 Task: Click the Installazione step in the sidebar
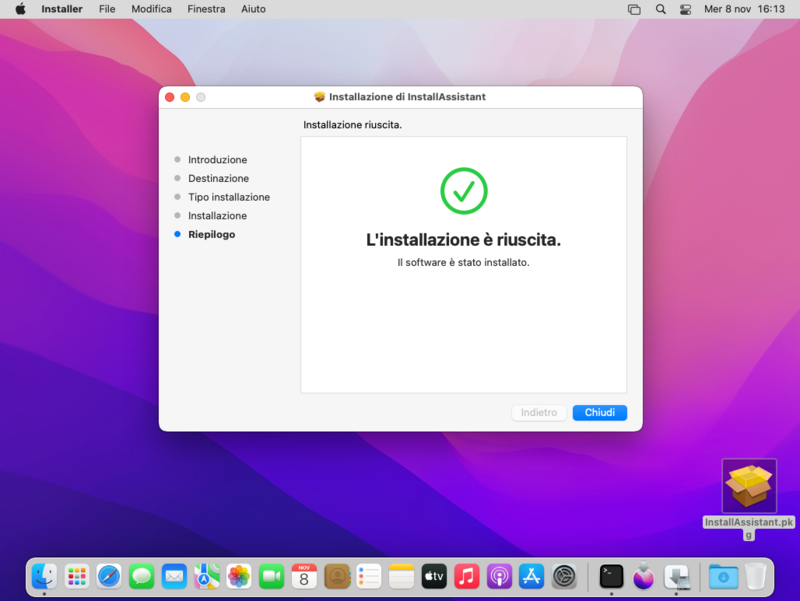click(x=217, y=216)
